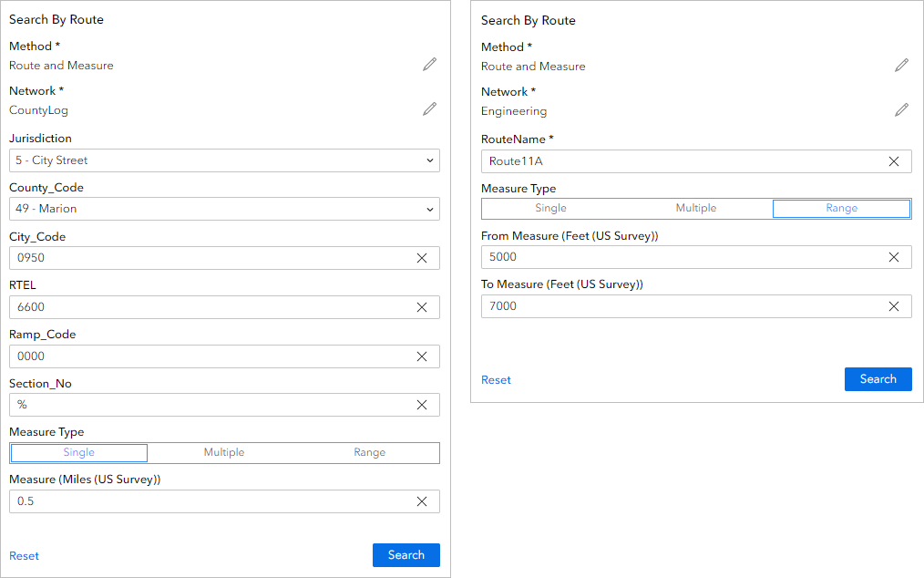The height and width of the screenshot is (578, 924).
Task: Select Range measure type in left panel
Action: (367, 452)
